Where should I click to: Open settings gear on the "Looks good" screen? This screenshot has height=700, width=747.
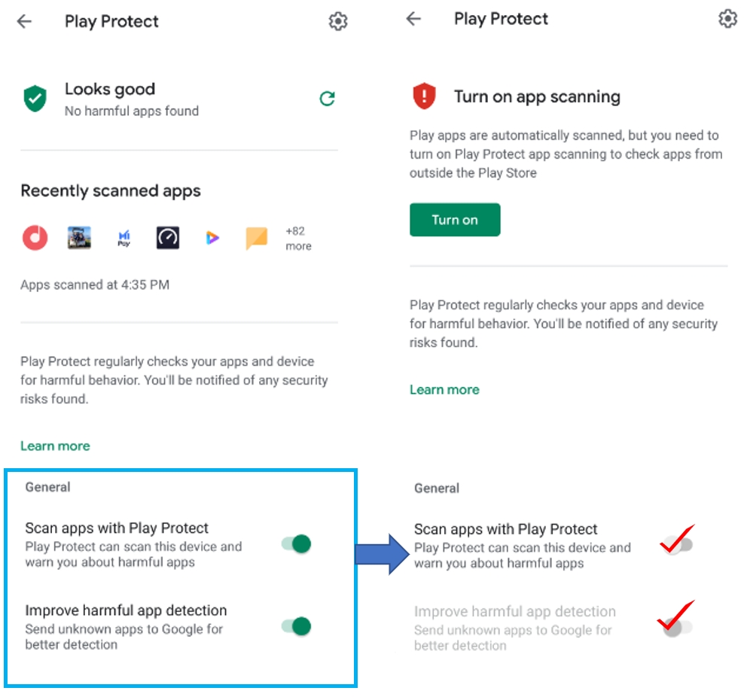pos(338,21)
